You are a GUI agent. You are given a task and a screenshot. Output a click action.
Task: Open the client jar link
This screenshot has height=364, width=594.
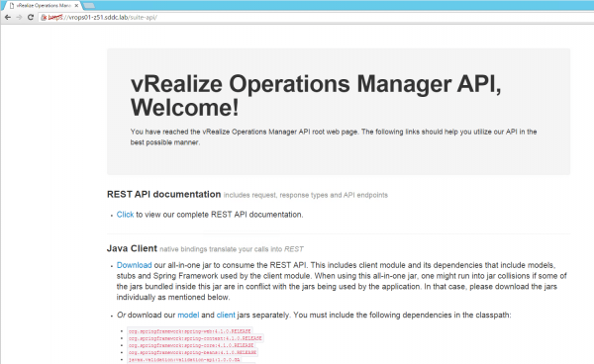point(226,315)
